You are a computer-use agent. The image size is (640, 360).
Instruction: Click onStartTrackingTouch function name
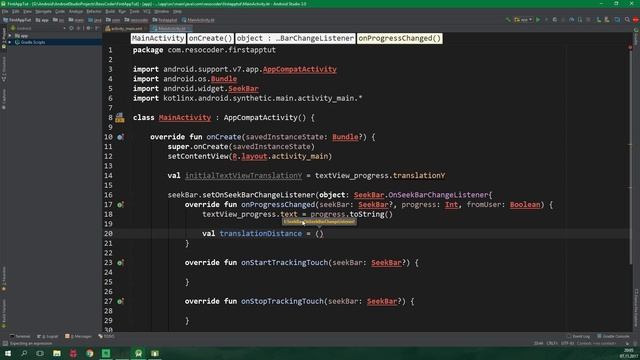[x=284, y=262]
